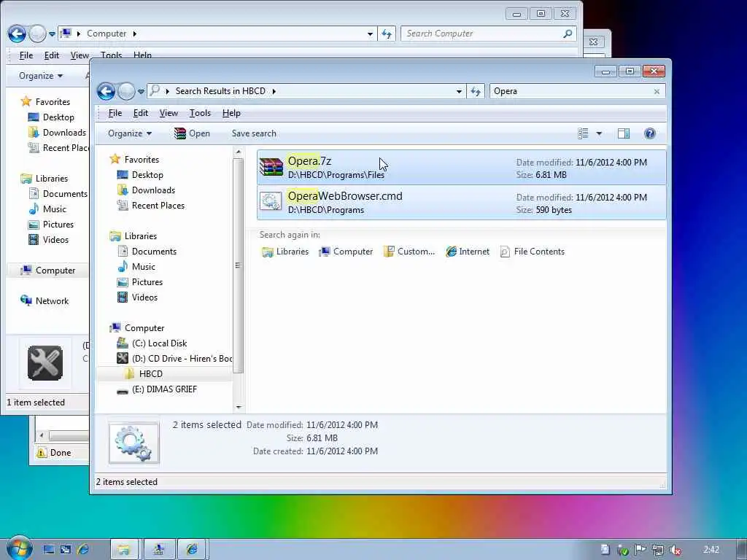Refresh the Search Results address bar
This screenshot has width=747, height=560.
[476, 91]
